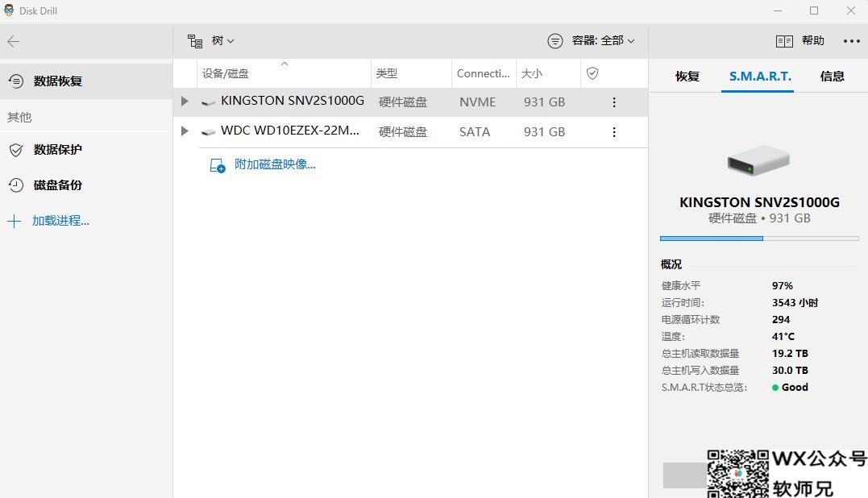Click the 97% health level value
The height and width of the screenshot is (498, 868).
coord(783,286)
